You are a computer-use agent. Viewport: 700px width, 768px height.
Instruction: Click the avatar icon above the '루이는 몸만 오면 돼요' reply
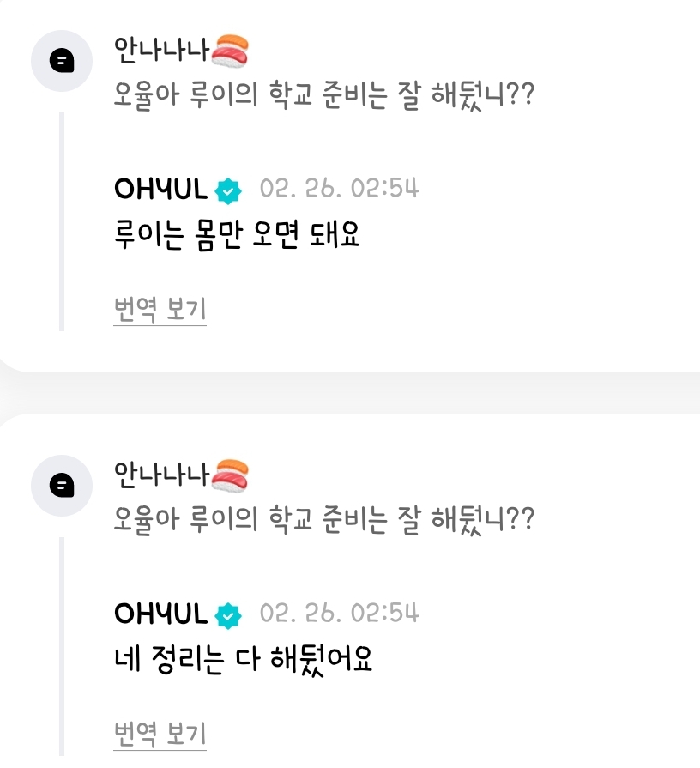(x=61, y=60)
